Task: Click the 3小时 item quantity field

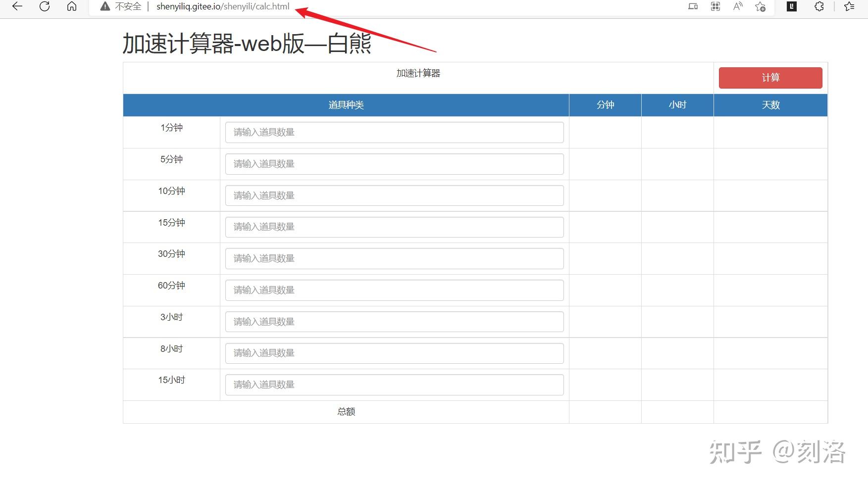Action: click(x=394, y=322)
